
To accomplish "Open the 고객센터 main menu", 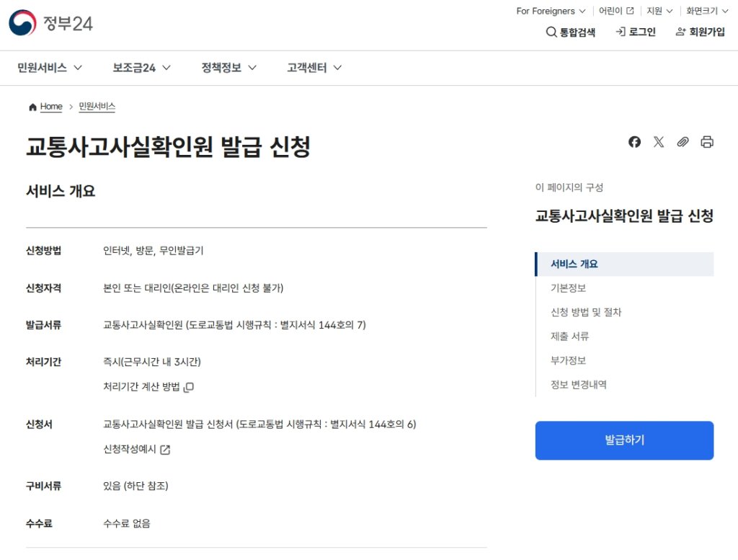I will click(x=314, y=68).
